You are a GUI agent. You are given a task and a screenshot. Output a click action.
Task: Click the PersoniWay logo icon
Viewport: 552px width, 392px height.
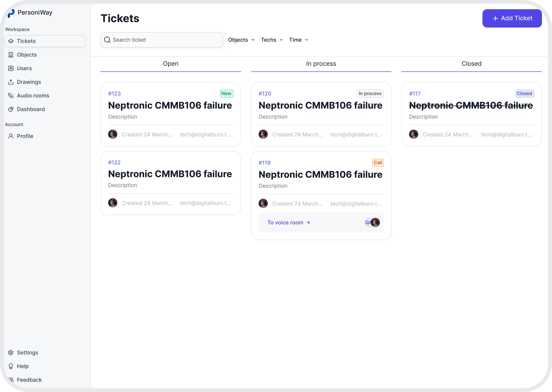point(11,13)
